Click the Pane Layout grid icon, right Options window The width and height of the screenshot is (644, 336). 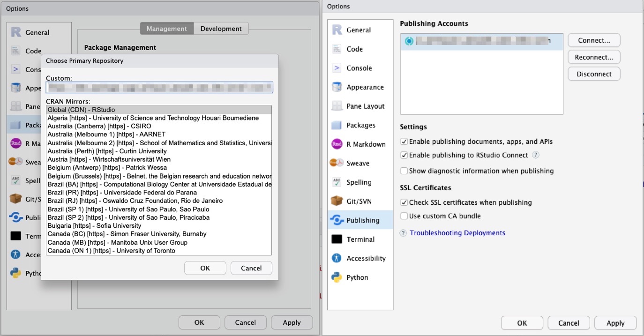coord(337,106)
